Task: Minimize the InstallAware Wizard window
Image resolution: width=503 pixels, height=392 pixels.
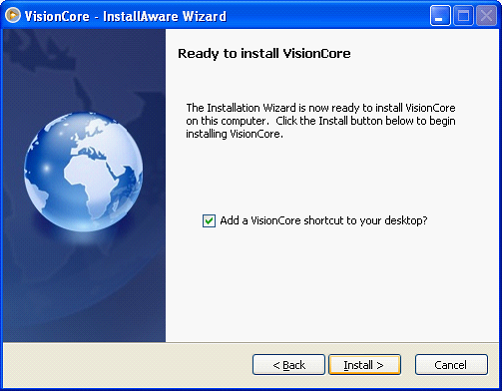Action: [x=440, y=16]
